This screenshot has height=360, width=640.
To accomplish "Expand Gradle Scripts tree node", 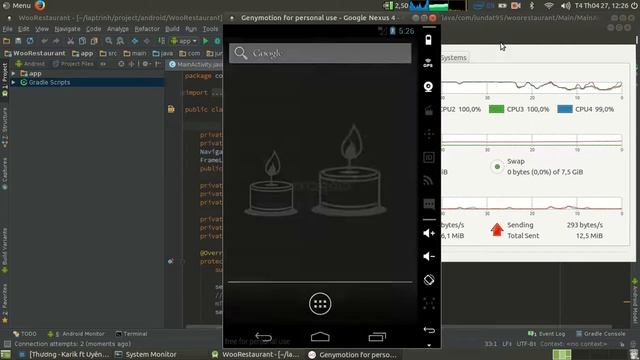I will coord(13,82).
